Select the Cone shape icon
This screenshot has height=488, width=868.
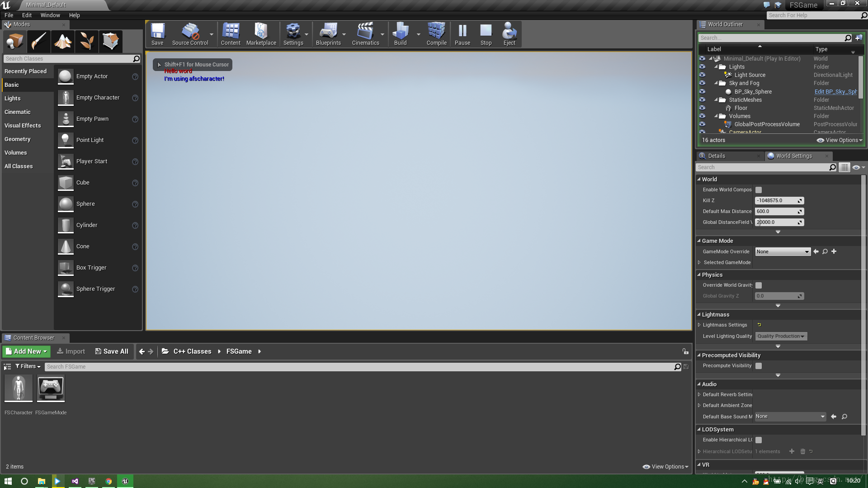click(x=66, y=246)
